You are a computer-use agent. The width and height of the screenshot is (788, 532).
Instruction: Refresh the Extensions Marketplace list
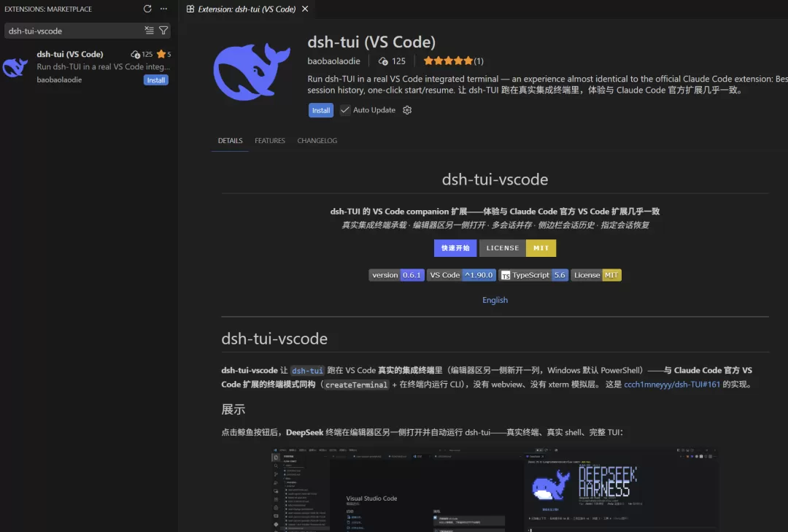(x=147, y=9)
